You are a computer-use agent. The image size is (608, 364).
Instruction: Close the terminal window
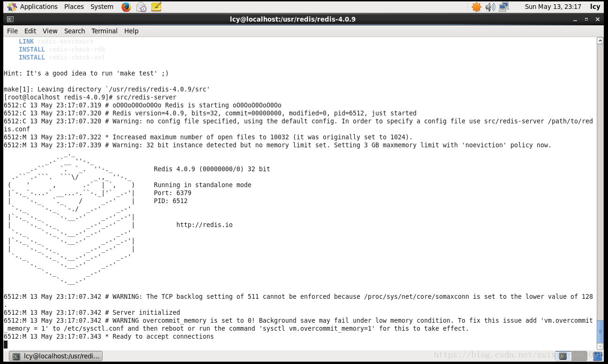pyautogui.click(x=597, y=19)
